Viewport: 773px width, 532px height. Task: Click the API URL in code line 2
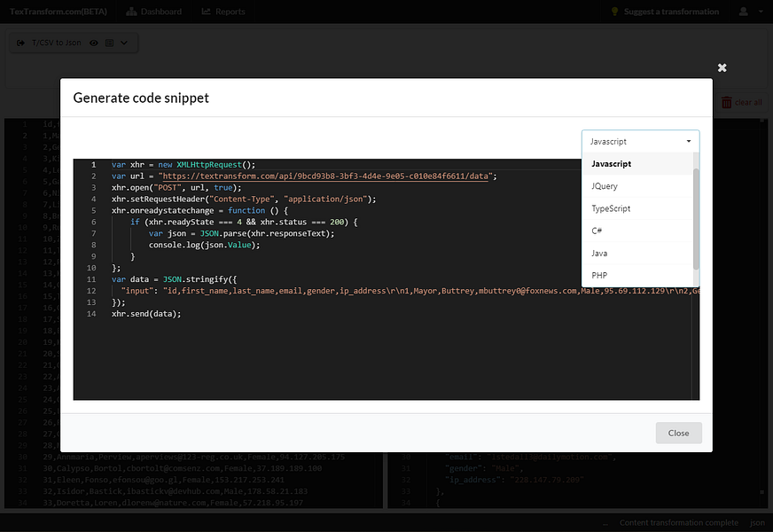(324, 176)
